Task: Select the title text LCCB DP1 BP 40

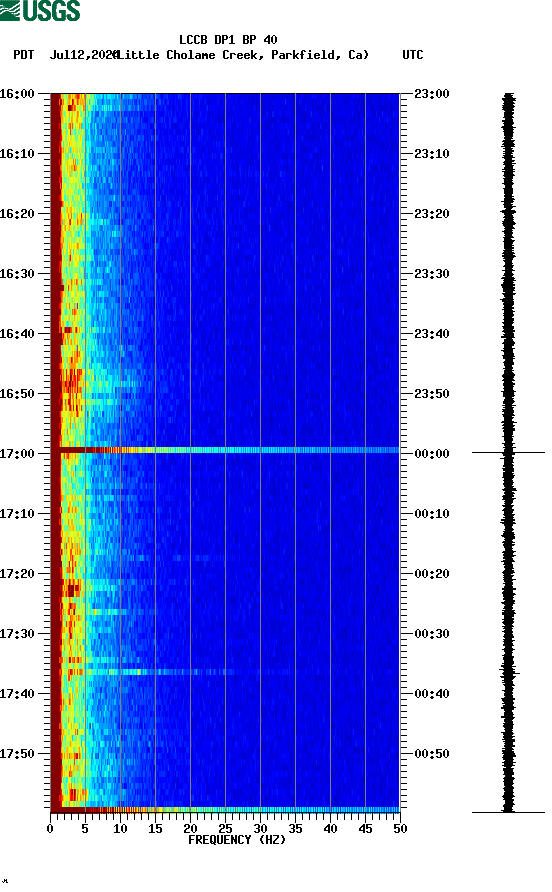Action: [228, 40]
